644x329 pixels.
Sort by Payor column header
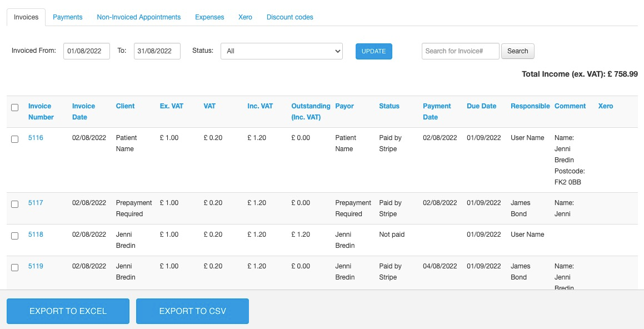click(344, 106)
